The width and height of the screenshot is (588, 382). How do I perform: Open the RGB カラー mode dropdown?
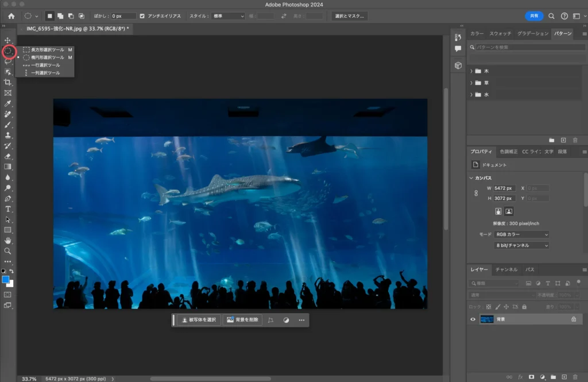point(522,234)
